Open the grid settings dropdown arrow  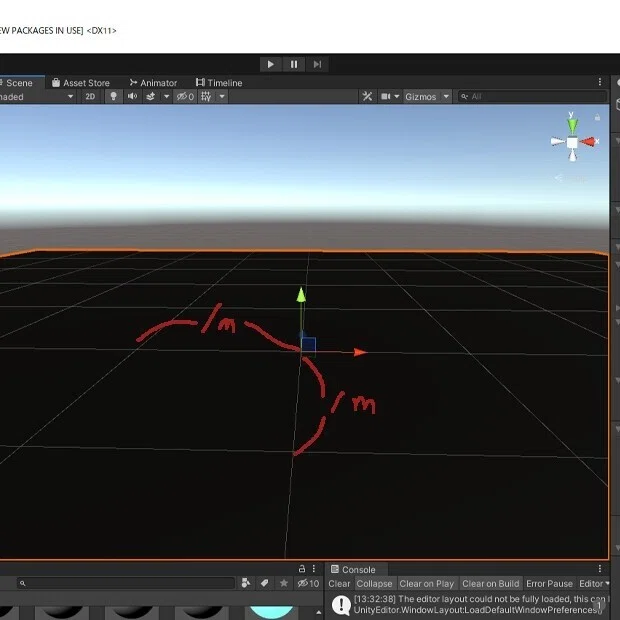[x=222, y=96]
